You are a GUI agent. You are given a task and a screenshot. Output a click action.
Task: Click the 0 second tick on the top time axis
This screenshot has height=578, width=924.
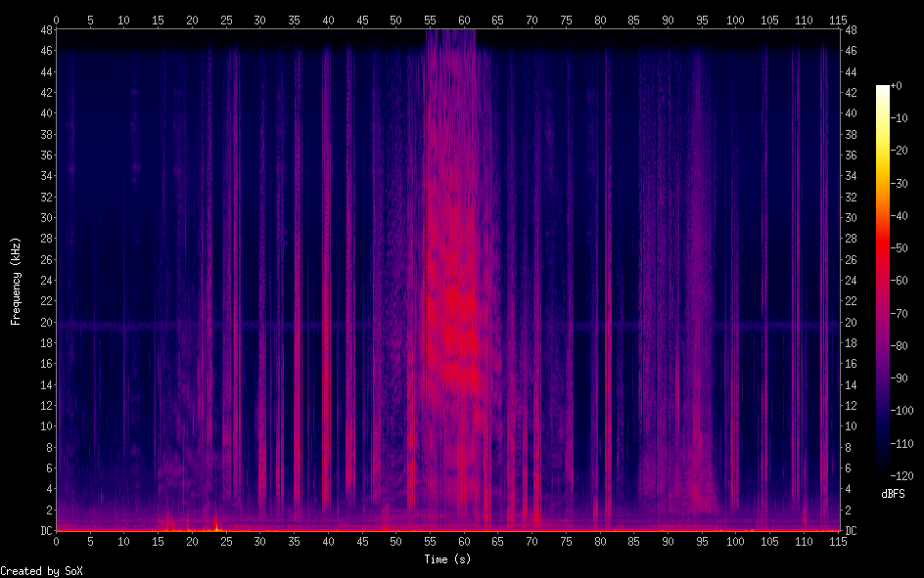56,20
